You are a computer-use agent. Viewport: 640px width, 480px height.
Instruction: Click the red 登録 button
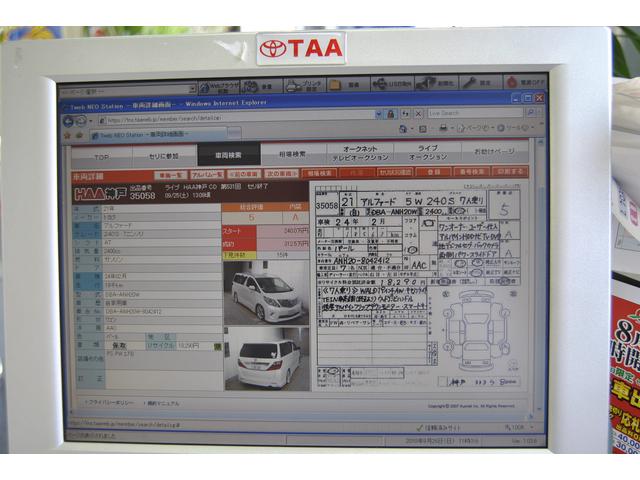434,172
